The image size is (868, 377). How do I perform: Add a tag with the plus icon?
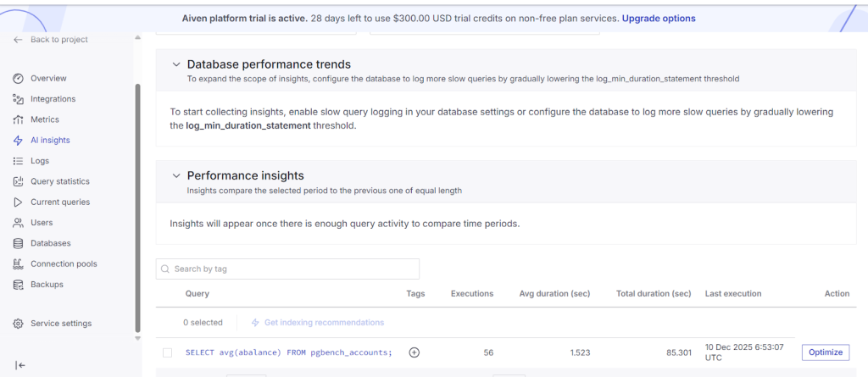click(x=415, y=352)
